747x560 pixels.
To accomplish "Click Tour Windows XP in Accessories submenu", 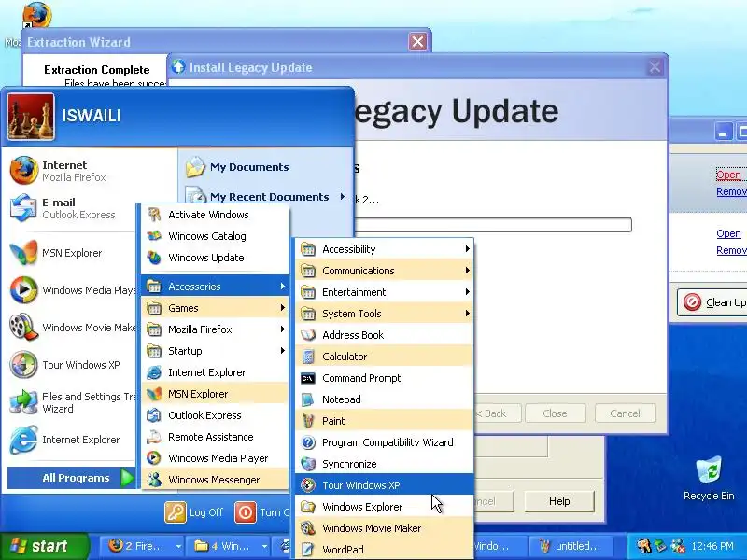I will point(384,485).
